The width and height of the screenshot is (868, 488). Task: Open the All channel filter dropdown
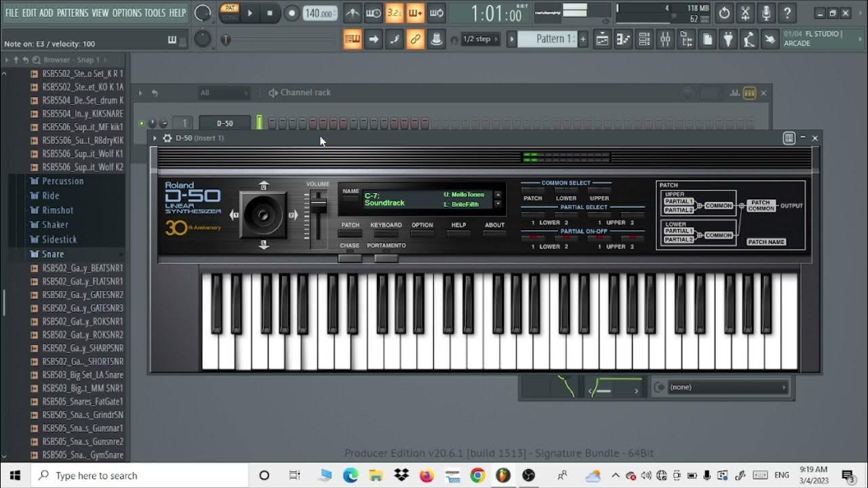click(223, 93)
